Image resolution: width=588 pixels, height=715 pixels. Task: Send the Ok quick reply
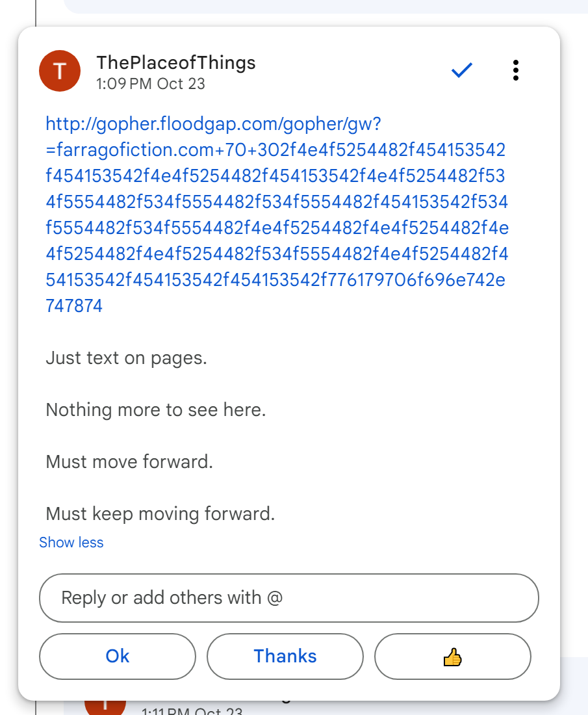118,656
